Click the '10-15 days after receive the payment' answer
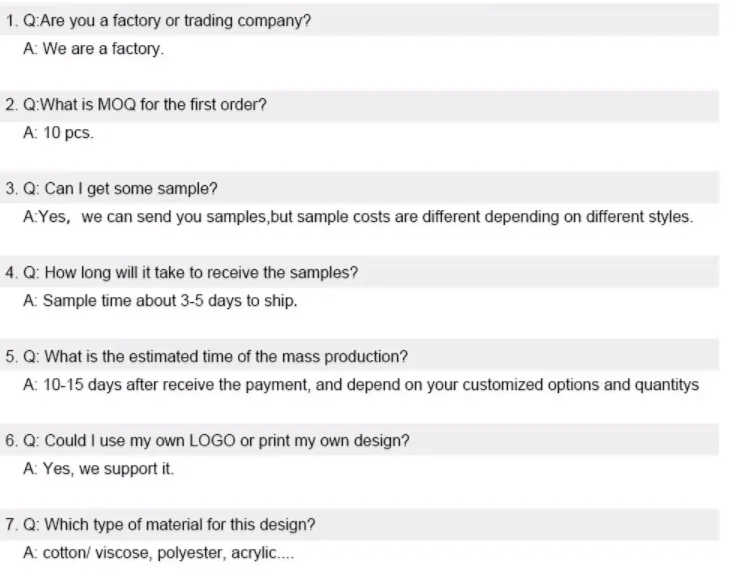Image resolution: width=743 pixels, height=569 pixels. click(360, 385)
